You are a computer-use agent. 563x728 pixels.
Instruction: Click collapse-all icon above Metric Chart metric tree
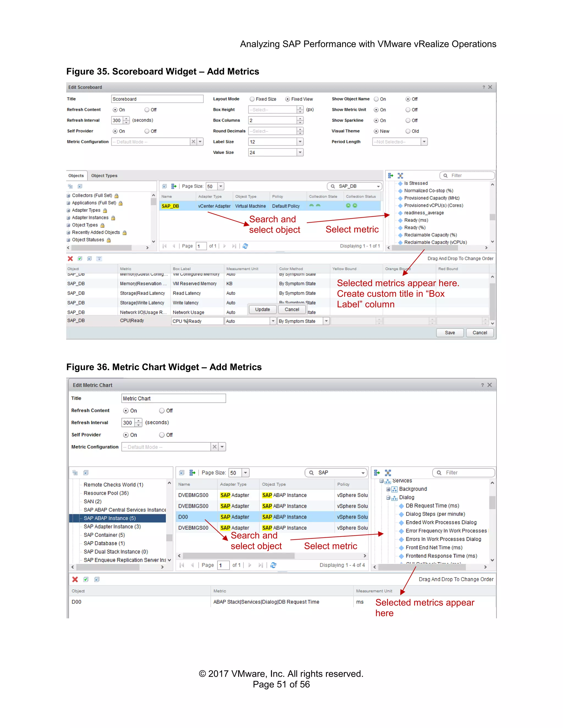[x=377, y=473]
